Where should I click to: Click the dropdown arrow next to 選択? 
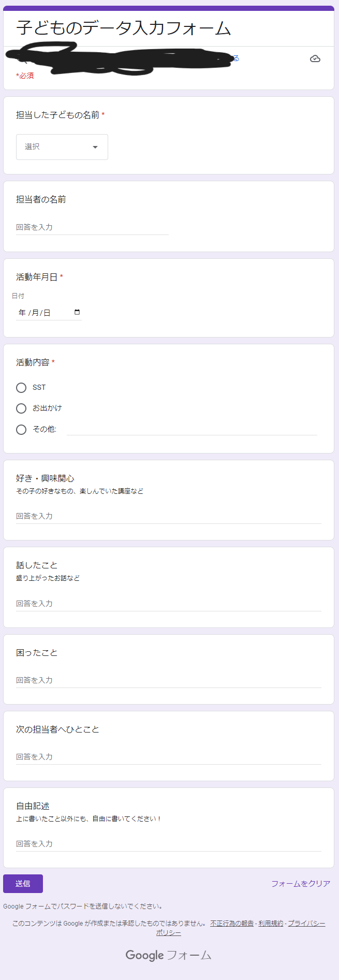(95, 147)
